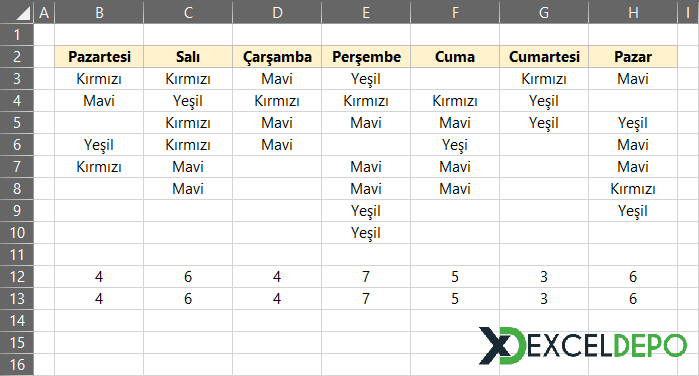
Task: Select row 2 header
Action: (17, 57)
